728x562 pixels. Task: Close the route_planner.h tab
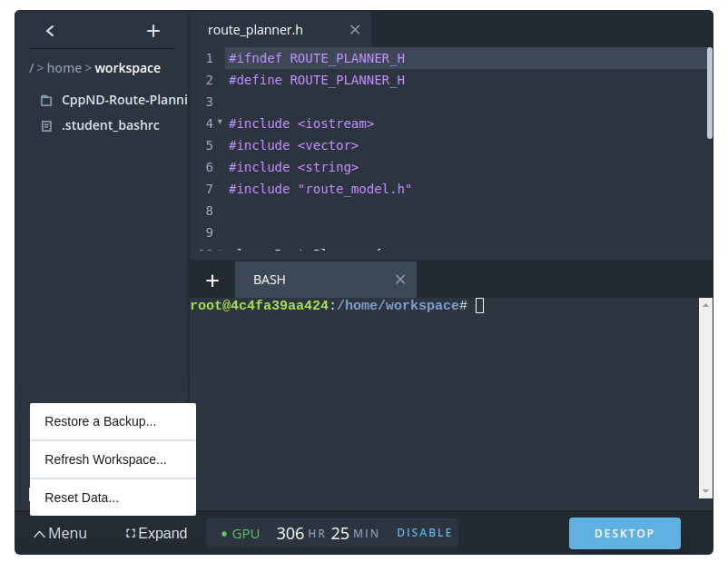click(355, 30)
